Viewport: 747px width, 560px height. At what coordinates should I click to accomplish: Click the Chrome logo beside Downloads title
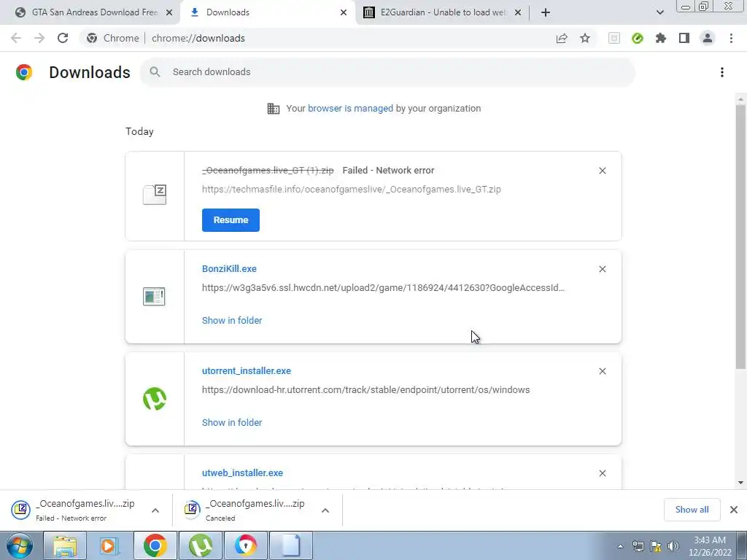click(x=24, y=72)
